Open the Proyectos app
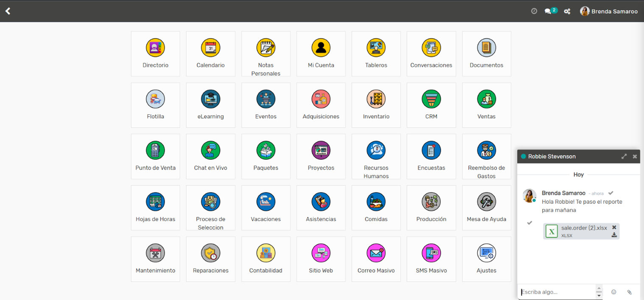 (321, 156)
